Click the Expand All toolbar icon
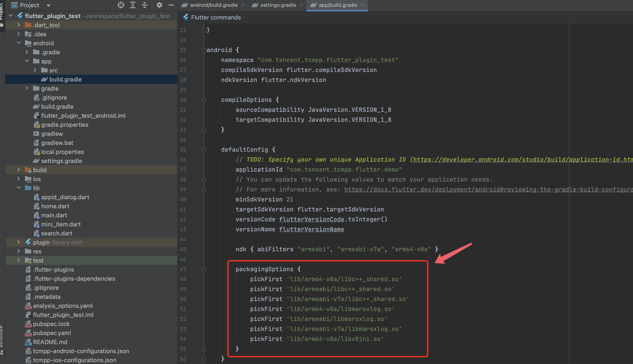 pos(133,5)
